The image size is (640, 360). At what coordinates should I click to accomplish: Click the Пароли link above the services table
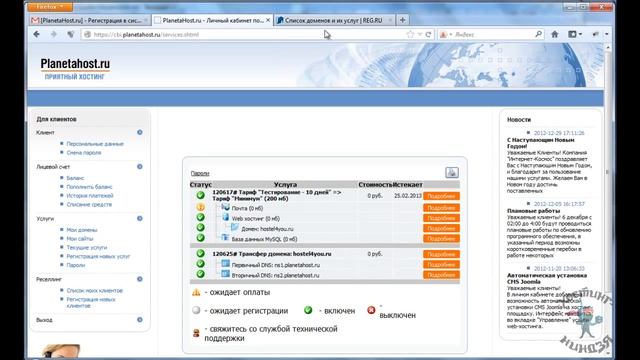(x=200, y=173)
